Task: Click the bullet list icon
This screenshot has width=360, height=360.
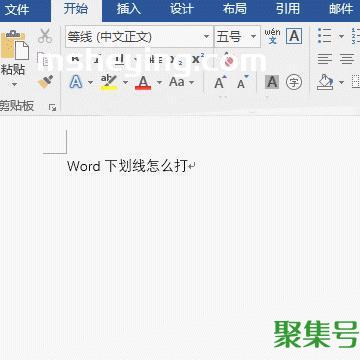Action: (324, 36)
